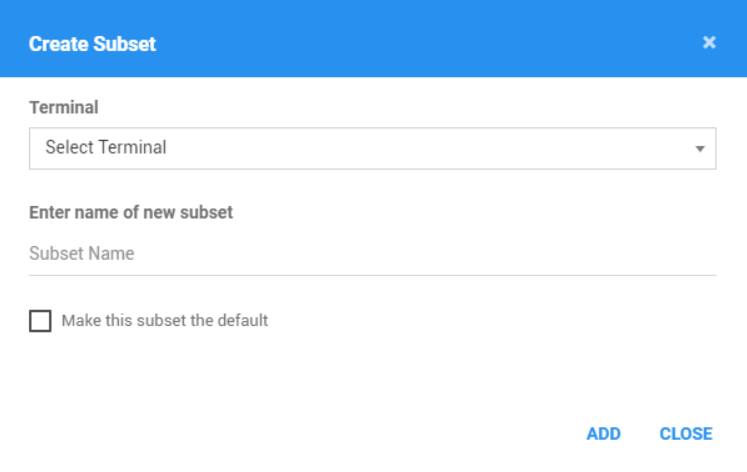This screenshot has height=472, width=747.
Task: Click the Create Subset dialog title
Action: [92, 44]
